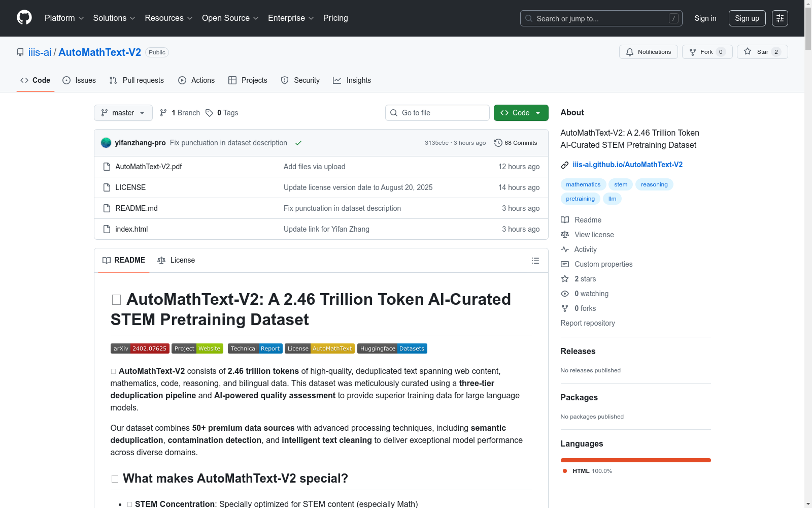This screenshot has height=508, width=812.
Task: Open the iiis-ai.github.io/AutoMathText-V2 website link
Action: pos(628,165)
